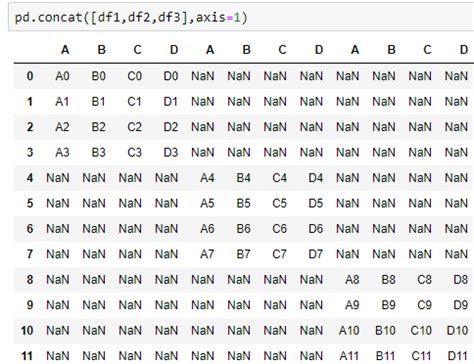This screenshot has width=474, height=364.
Task: Select row index label 8
Action: point(30,279)
